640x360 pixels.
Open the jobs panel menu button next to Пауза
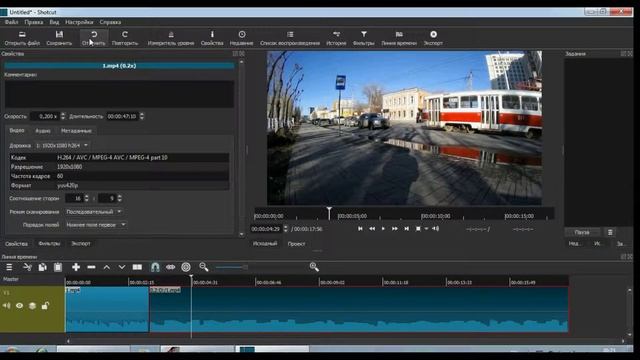(x=610, y=232)
